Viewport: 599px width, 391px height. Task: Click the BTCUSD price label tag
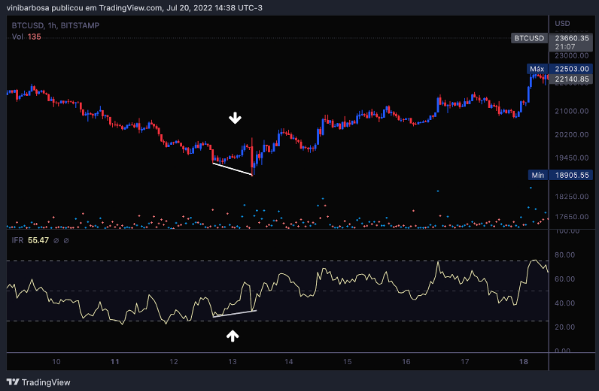click(529, 38)
